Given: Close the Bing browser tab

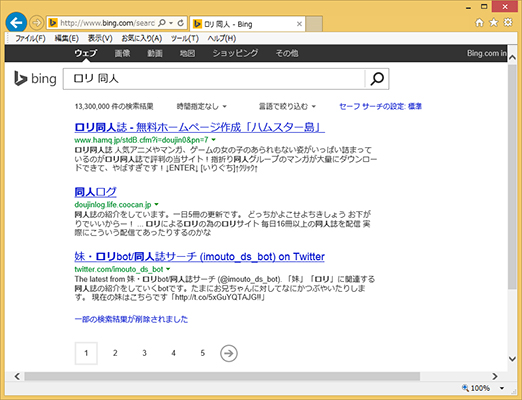Looking at the screenshot, I should click(x=299, y=24).
